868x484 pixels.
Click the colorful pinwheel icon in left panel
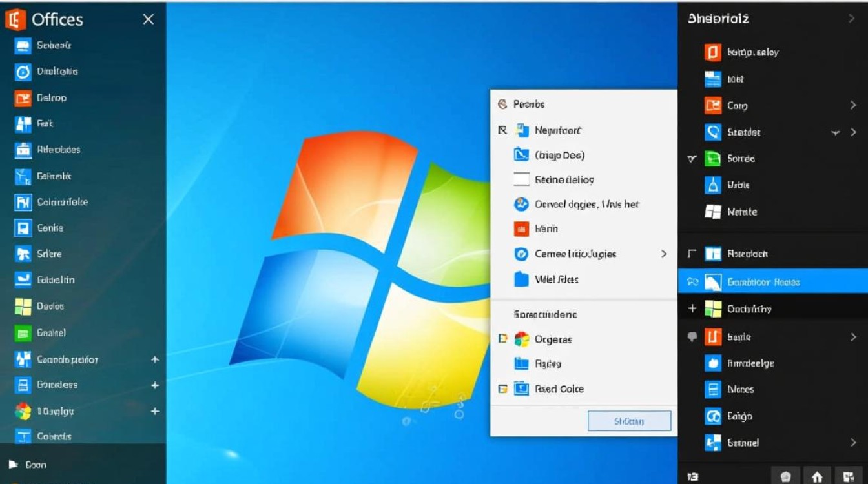23,411
